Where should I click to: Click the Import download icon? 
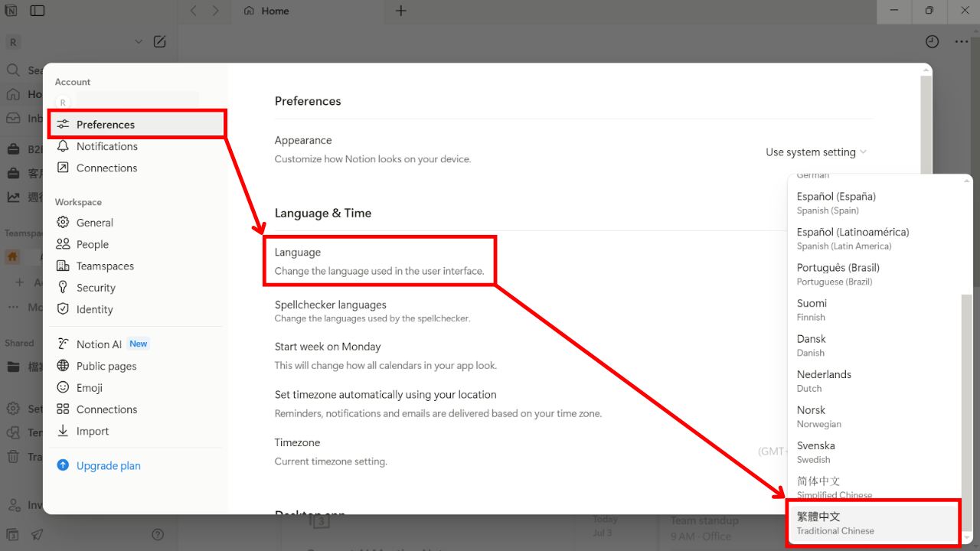63,431
